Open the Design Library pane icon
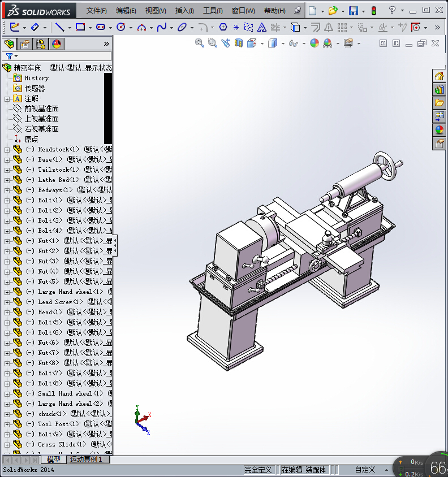 439,89
